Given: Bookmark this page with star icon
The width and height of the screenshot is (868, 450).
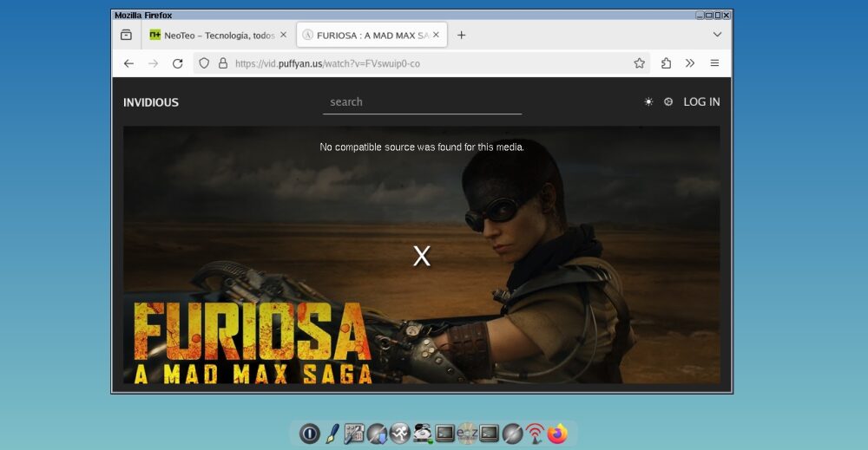Looking at the screenshot, I should click(640, 63).
